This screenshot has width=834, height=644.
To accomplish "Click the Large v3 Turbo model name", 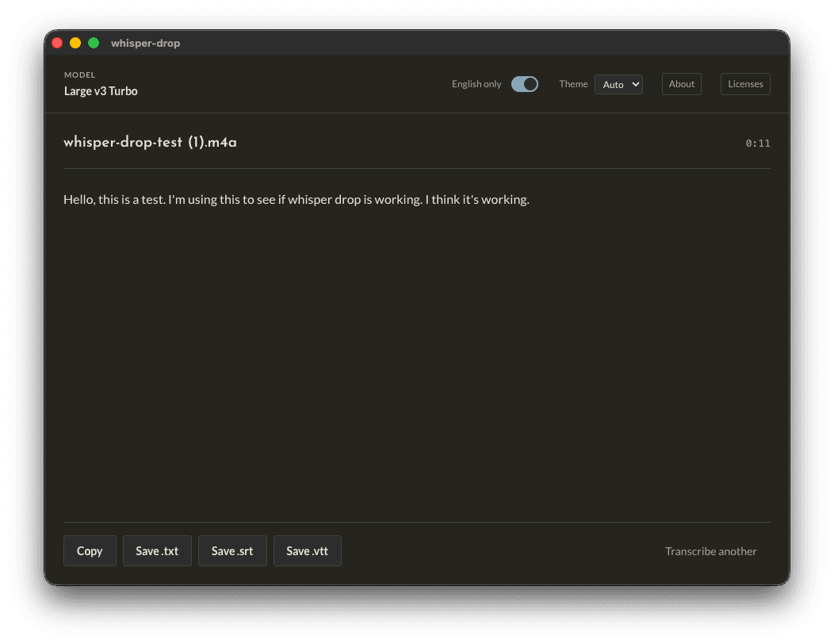I will point(101,91).
